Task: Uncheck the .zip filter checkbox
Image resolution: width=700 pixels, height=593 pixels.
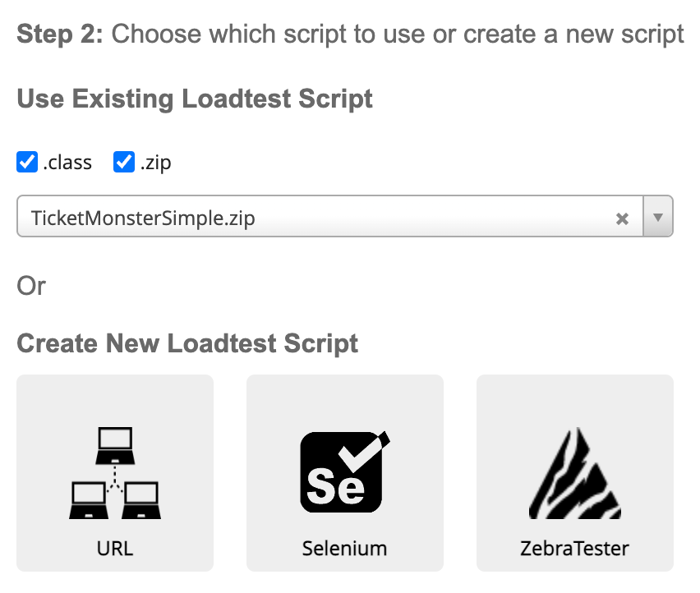Action: tap(124, 162)
